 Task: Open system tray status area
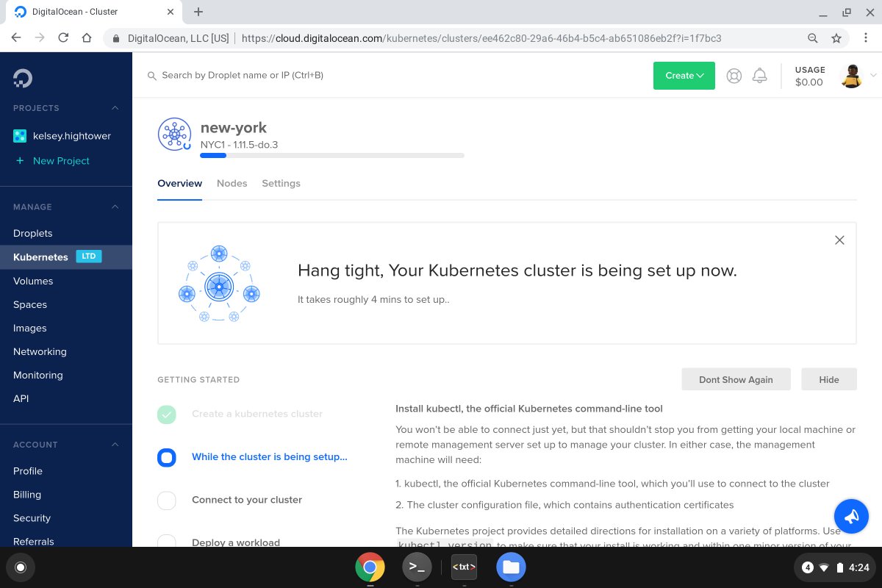coord(835,567)
